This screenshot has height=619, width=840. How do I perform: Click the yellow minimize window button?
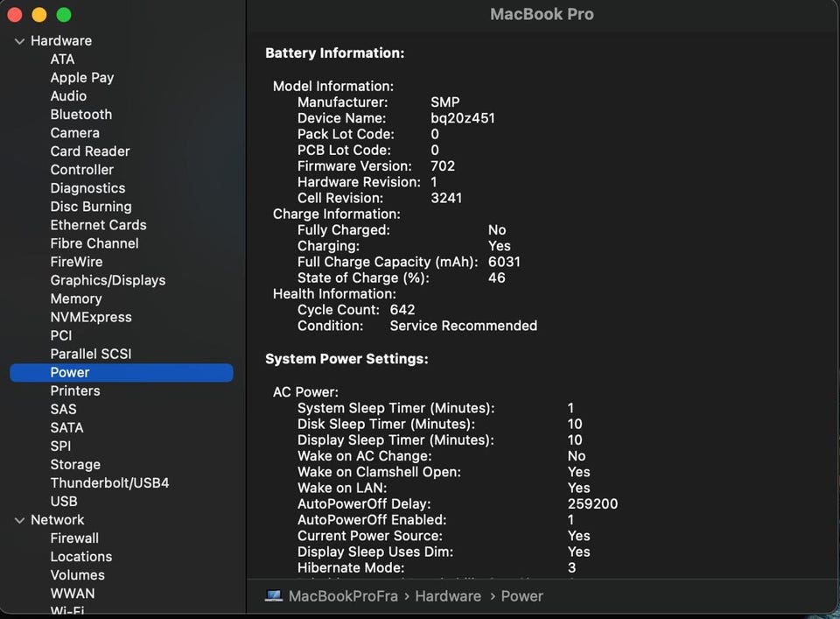click(39, 15)
